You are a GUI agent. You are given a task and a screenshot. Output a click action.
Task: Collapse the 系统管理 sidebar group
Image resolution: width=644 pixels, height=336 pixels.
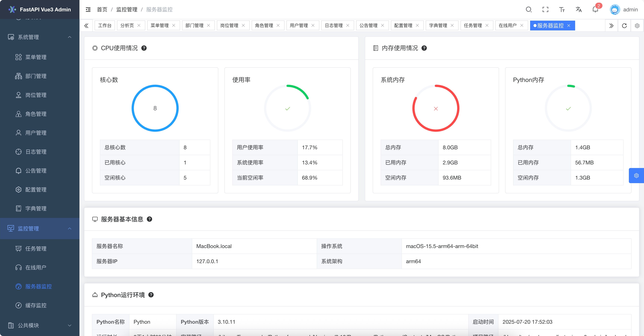point(40,37)
